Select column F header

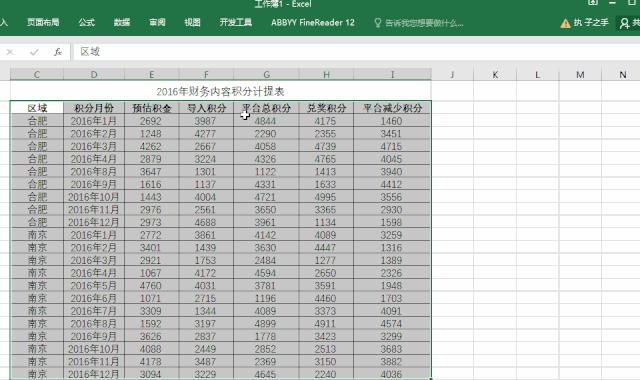(206, 74)
